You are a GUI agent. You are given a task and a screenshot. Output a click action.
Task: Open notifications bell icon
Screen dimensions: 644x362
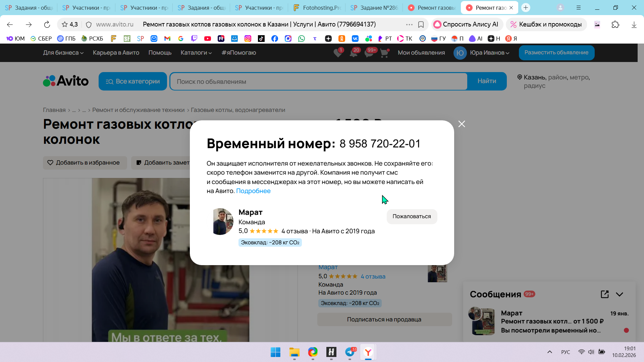point(354,53)
